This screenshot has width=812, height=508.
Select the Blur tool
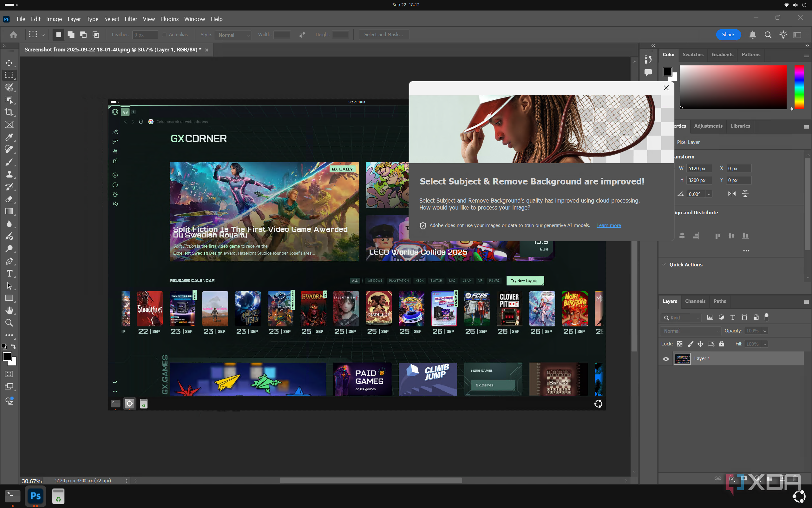click(9, 224)
